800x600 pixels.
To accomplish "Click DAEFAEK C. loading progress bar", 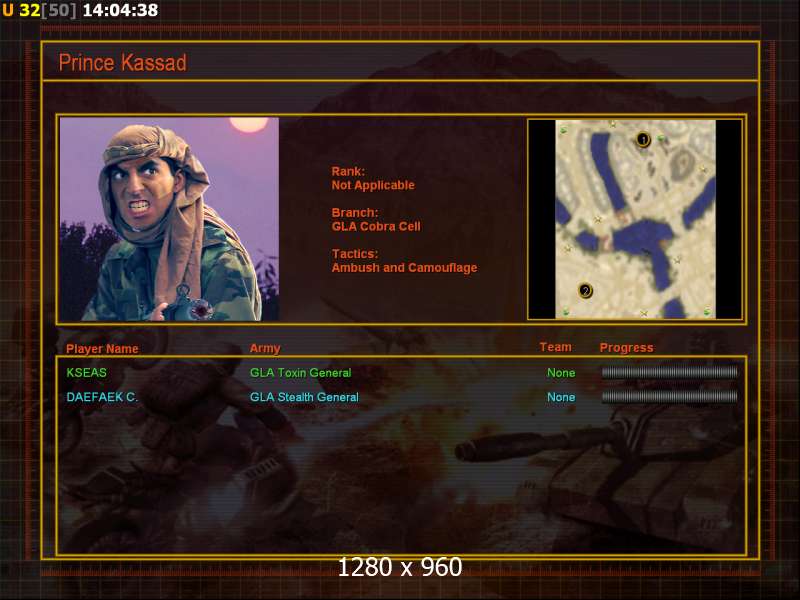I will pos(669,397).
